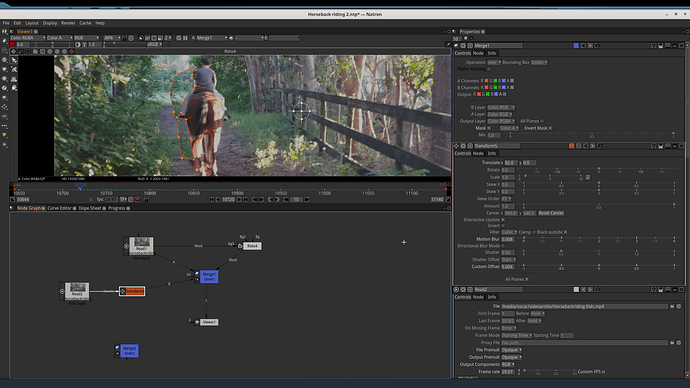Viewport: 690px width, 388px height.
Task: Click the viewer gamma icon
Action: point(84,44)
